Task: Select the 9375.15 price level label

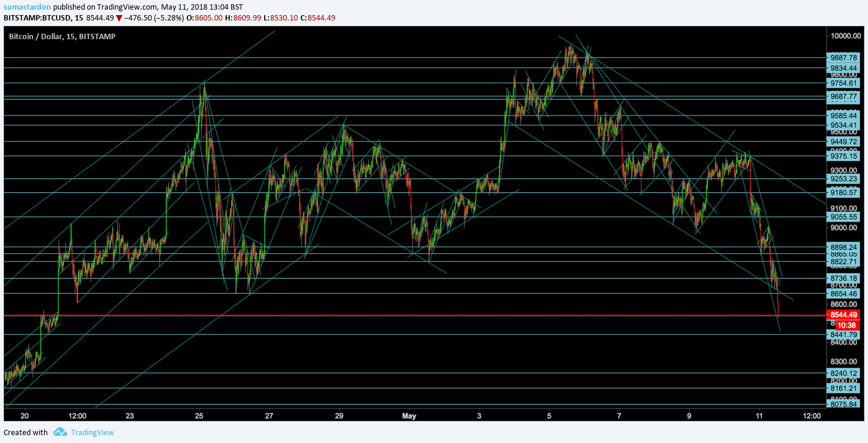Action: click(x=844, y=156)
